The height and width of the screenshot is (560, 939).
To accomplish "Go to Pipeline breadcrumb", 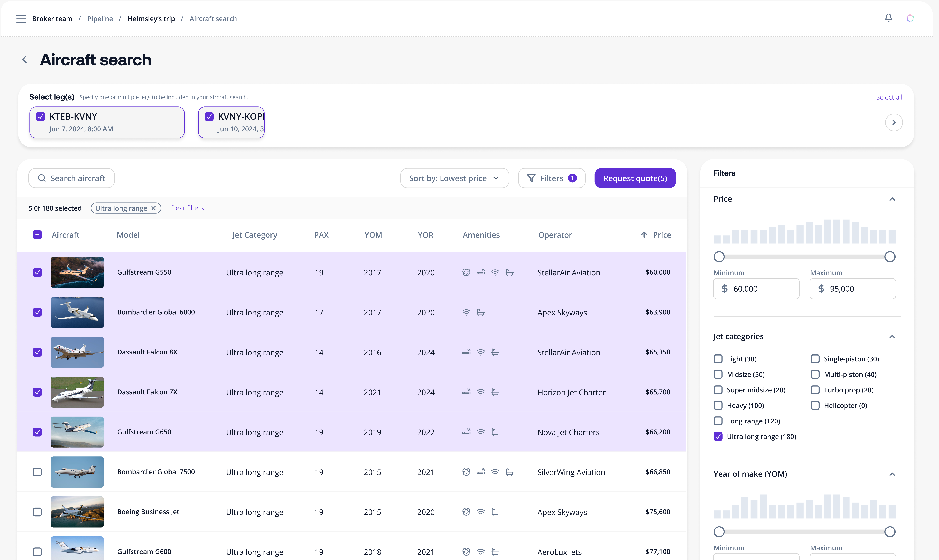I will 100,18.
